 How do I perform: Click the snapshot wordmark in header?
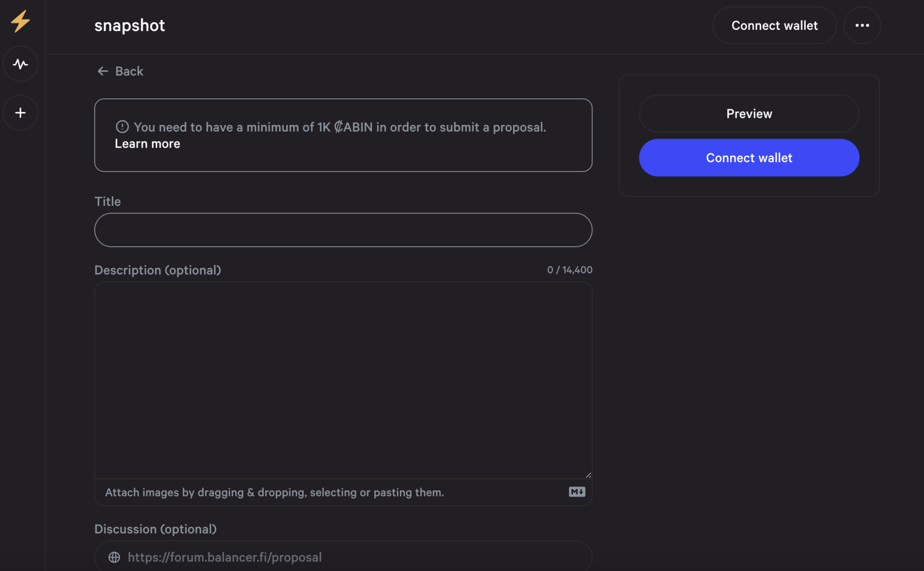coord(129,25)
